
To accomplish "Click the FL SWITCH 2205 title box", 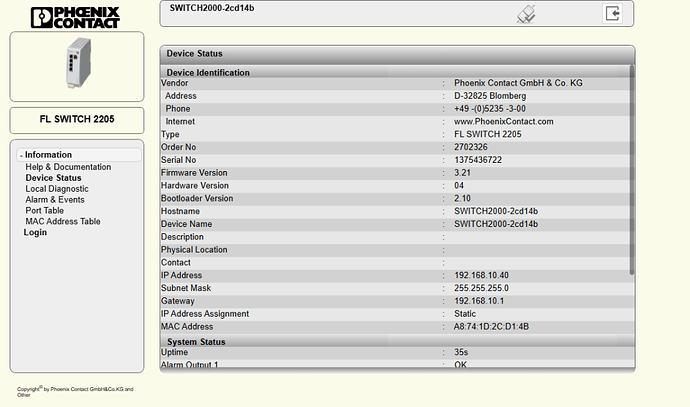I will point(76,119).
